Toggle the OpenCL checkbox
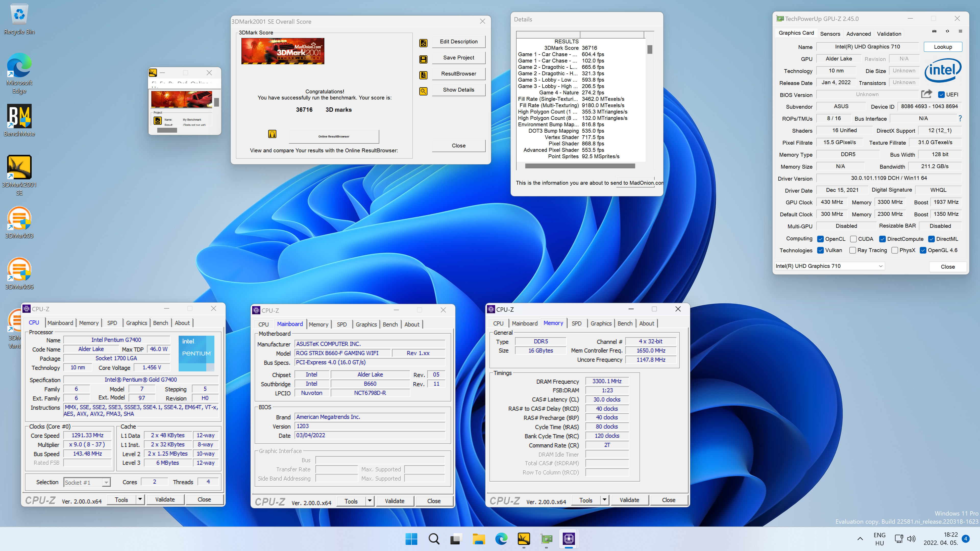 pos(820,239)
